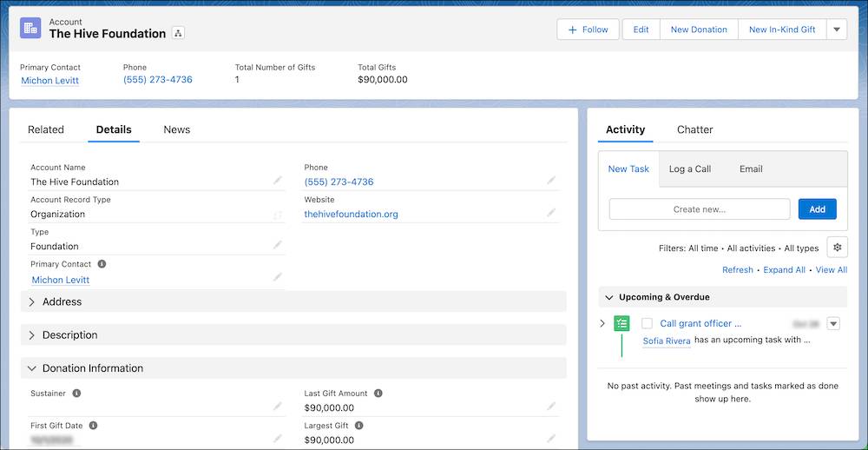Show Primary Contact info tooltip icon
This screenshot has height=450, width=868.
coord(102,264)
